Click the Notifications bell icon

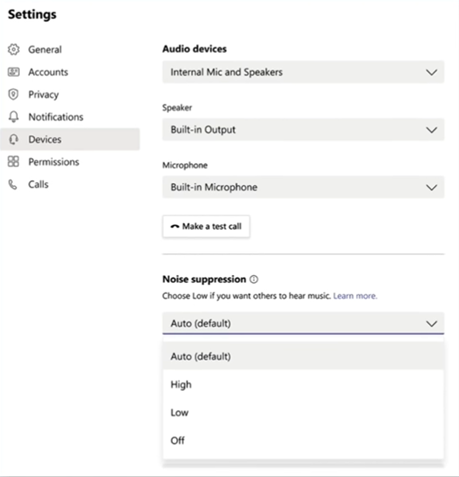click(x=14, y=117)
